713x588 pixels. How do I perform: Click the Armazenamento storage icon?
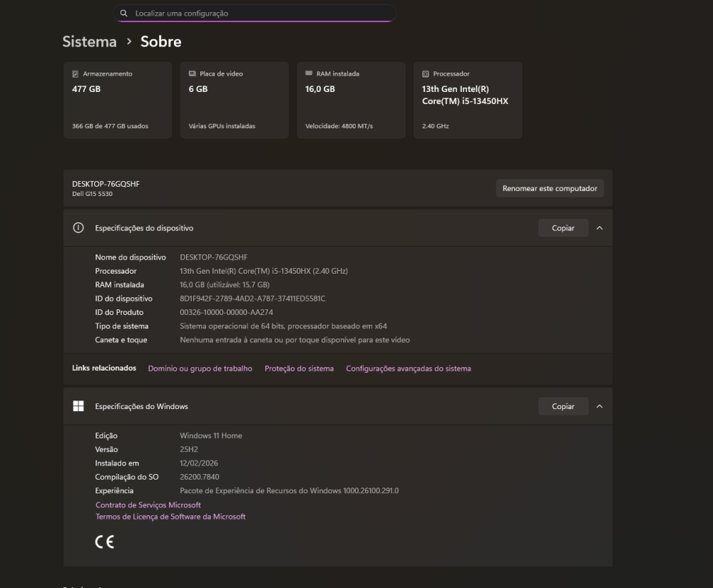[x=76, y=73]
